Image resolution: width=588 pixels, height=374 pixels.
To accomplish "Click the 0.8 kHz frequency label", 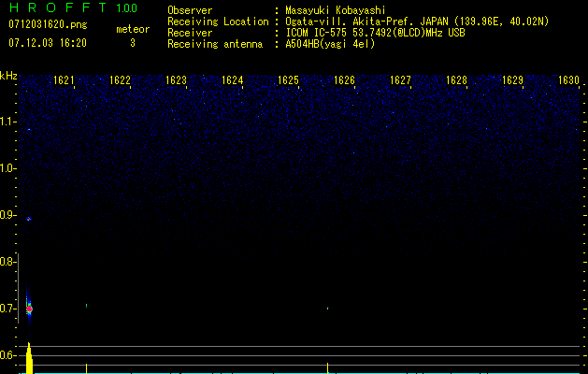I will click(7, 262).
